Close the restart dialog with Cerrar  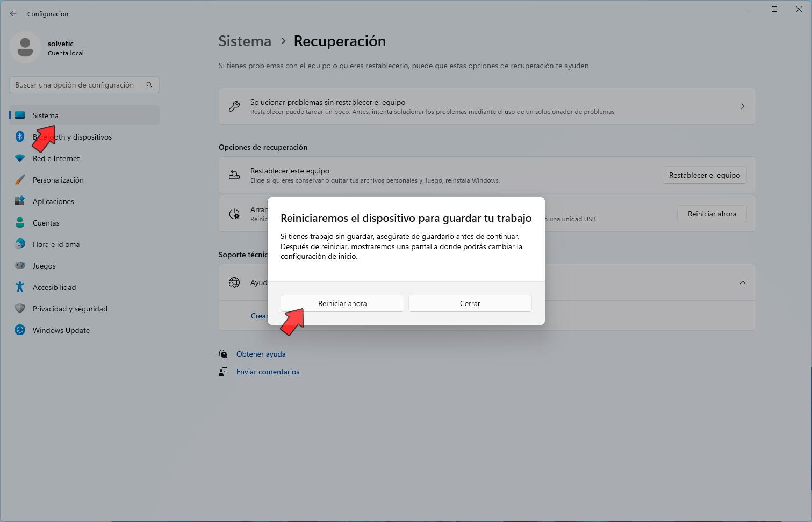coord(470,303)
